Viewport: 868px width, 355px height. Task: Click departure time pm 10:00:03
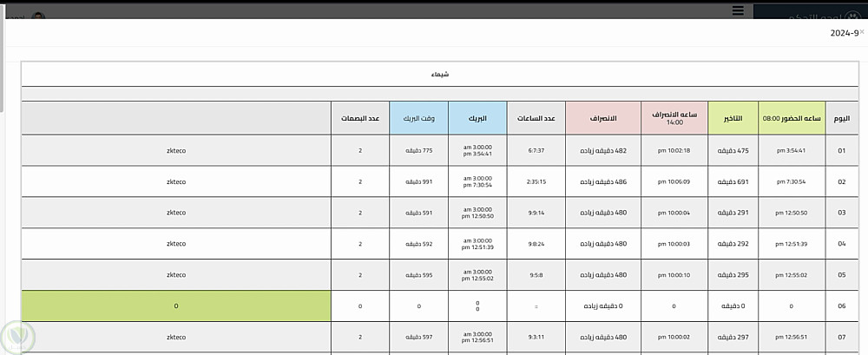[x=674, y=244]
